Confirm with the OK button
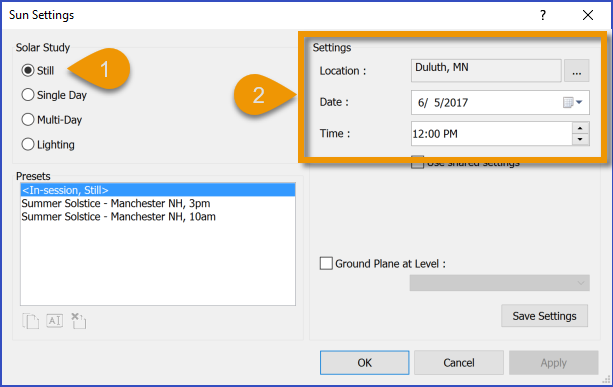This screenshot has width=613, height=387. coord(364,363)
